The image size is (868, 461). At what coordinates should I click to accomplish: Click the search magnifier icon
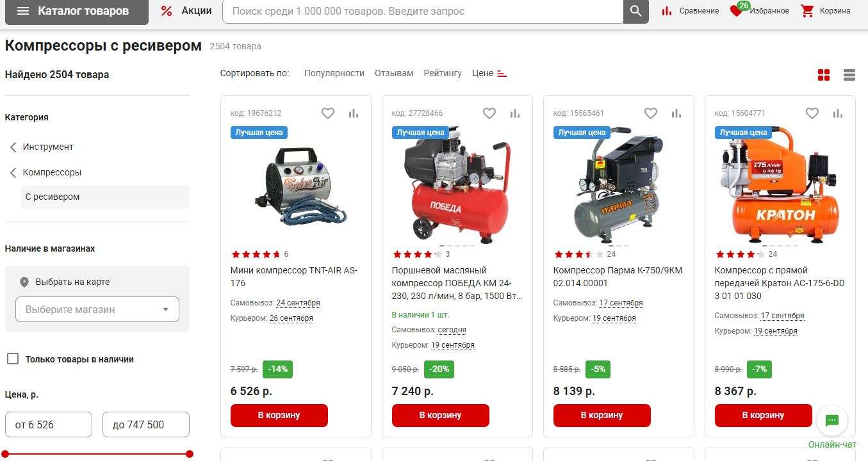[x=635, y=11]
